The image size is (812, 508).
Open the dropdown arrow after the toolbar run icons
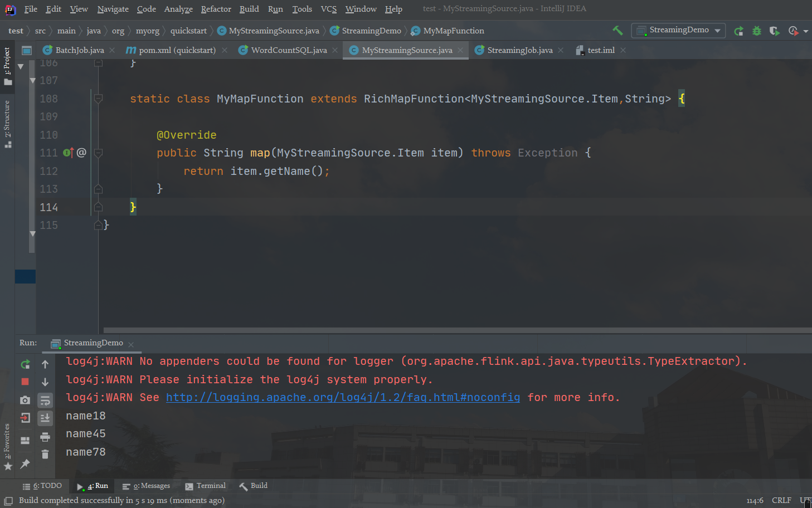[x=806, y=31]
